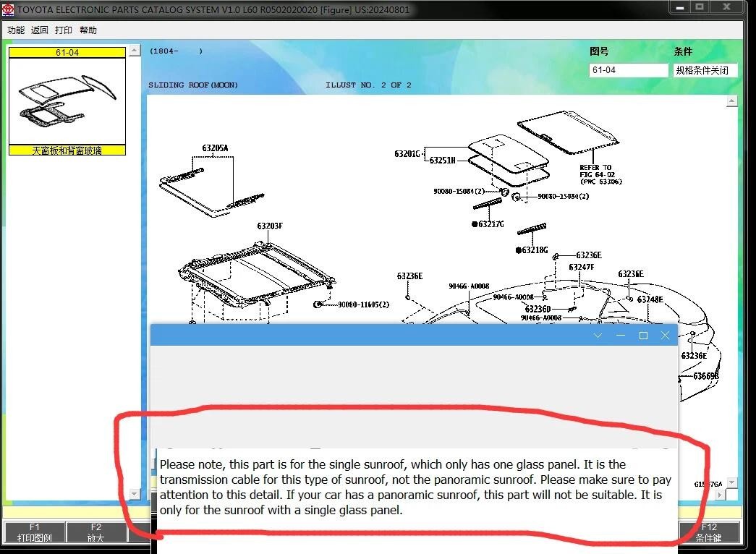The width and height of the screenshot is (756, 554).
Task: Click the 规格条件关闭 condition button
Action: [705, 70]
